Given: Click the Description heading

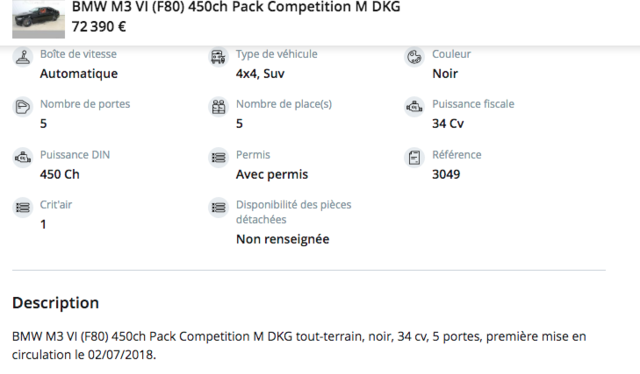Looking at the screenshot, I should [x=56, y=303].
